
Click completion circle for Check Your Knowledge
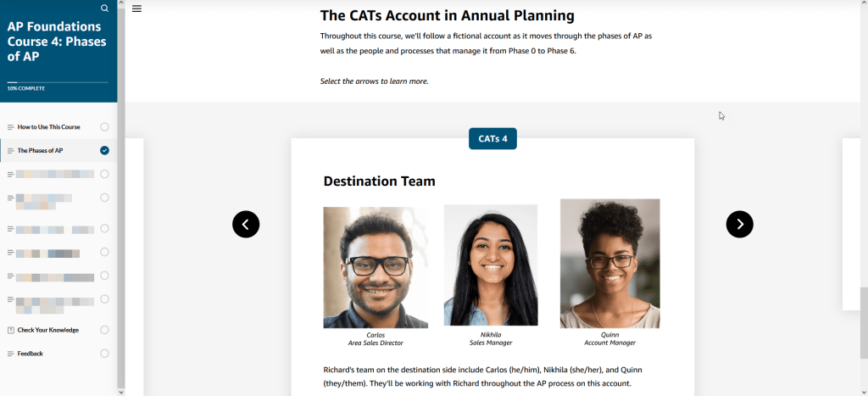pyautogui.click(x=104, y=330)
